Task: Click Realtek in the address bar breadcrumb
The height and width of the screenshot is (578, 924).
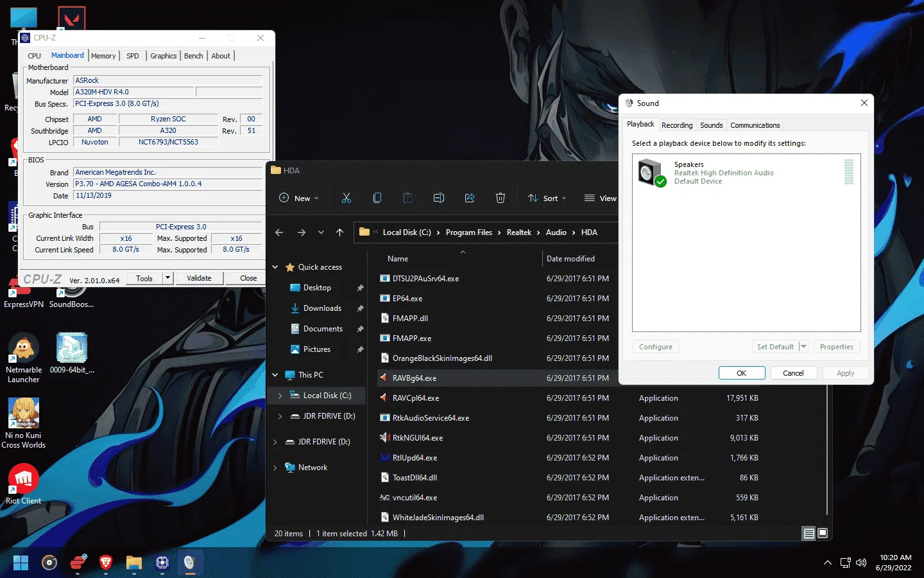Action: 519,232
